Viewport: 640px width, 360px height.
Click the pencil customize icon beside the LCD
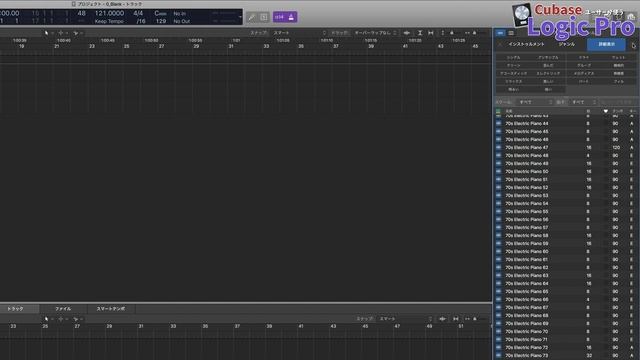tap(252, 17)
